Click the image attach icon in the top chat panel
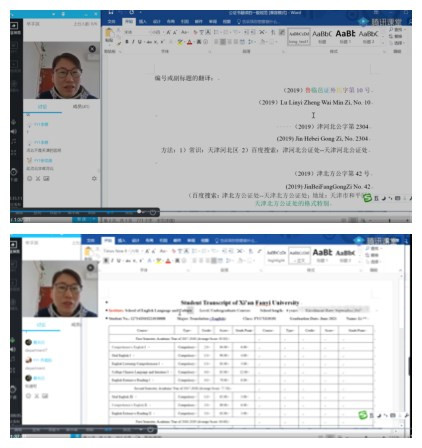Viewport: 422px width, 448px height. click(46, 179)
